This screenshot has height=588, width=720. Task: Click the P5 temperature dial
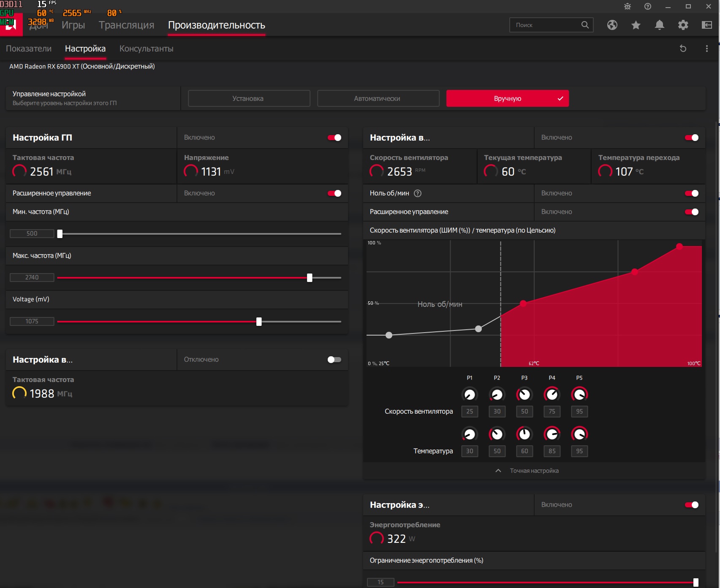579,434
